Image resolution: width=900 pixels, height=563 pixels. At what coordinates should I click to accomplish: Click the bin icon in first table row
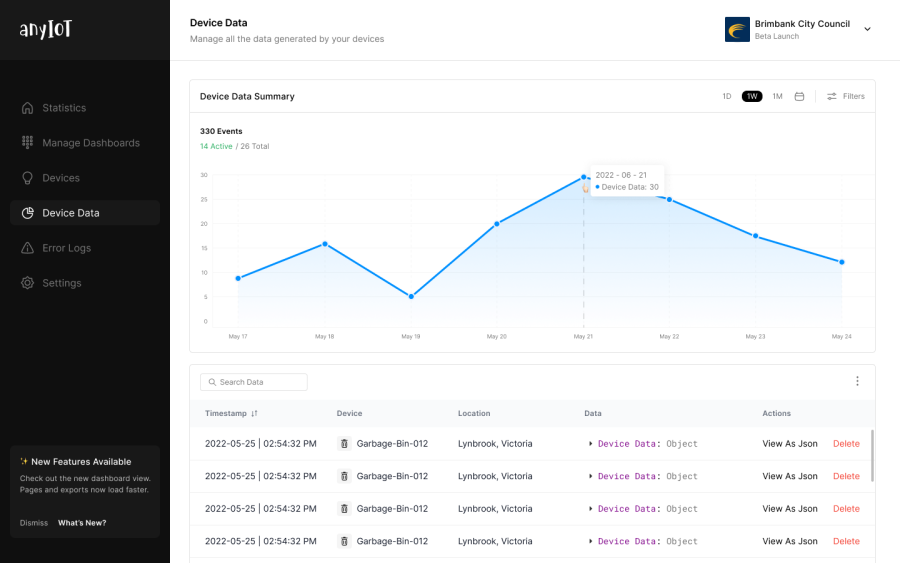pyautogui.click(x=344, y=444)
